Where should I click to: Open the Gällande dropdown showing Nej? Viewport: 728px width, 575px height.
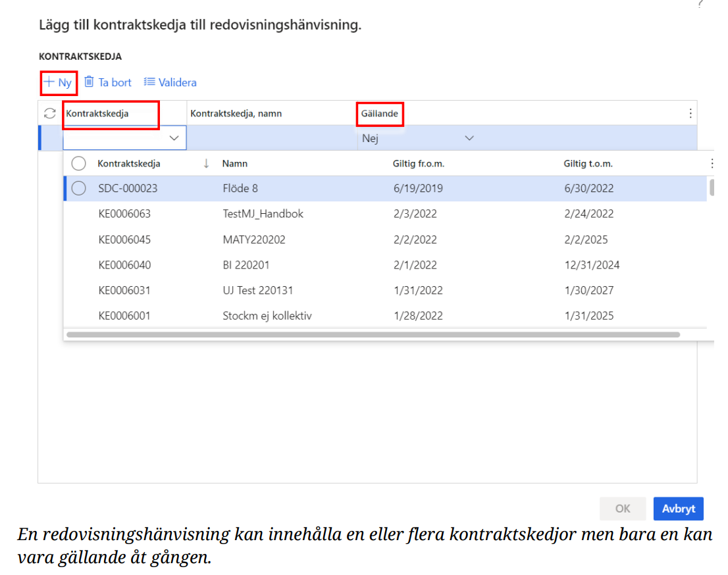[469, 138]
